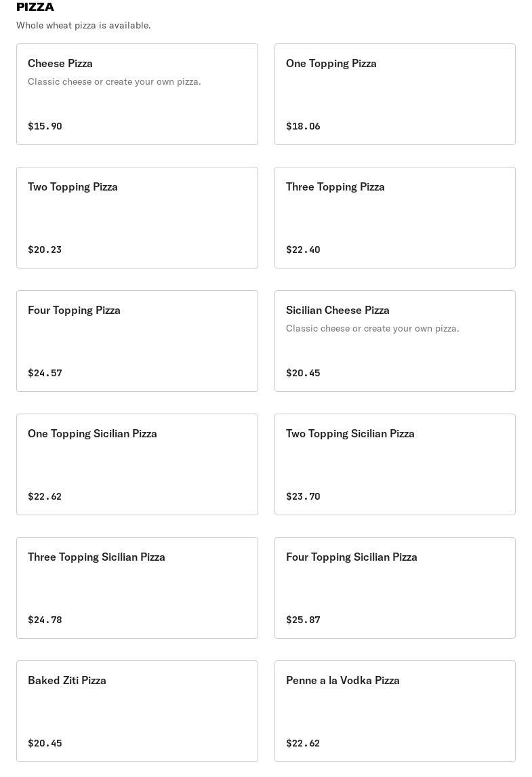Select One Topping Pizza card
The height and width of the screenshot is (777, 532).
(394, 94)
